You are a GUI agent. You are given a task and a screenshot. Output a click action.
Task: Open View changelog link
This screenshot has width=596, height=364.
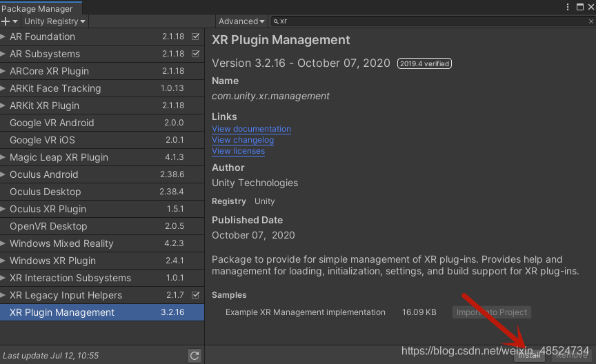[x=243, y=140]
